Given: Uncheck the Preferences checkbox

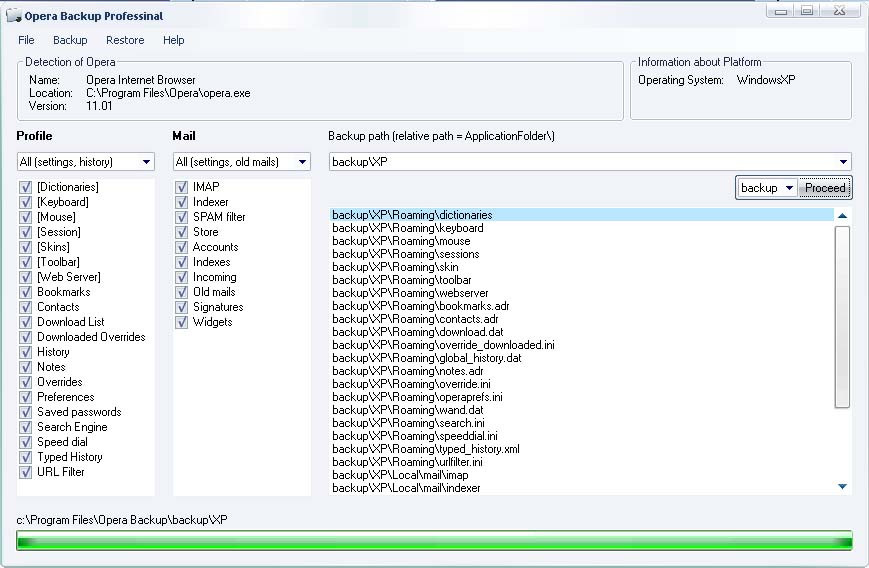Looking at the screenshot, I should click(25, 397).
